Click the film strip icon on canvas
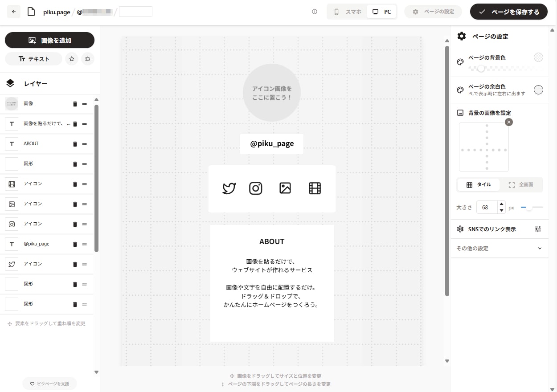Screen dimensions: 557x392 315,188
